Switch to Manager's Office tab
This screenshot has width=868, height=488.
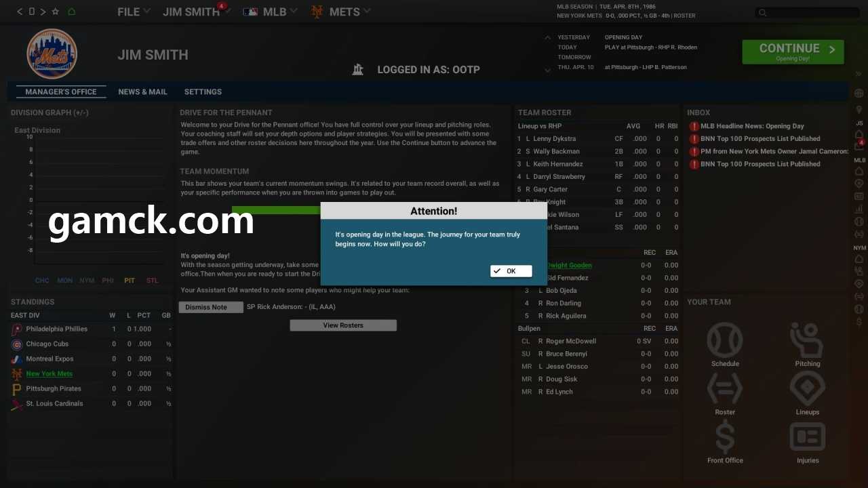point(61,91)
